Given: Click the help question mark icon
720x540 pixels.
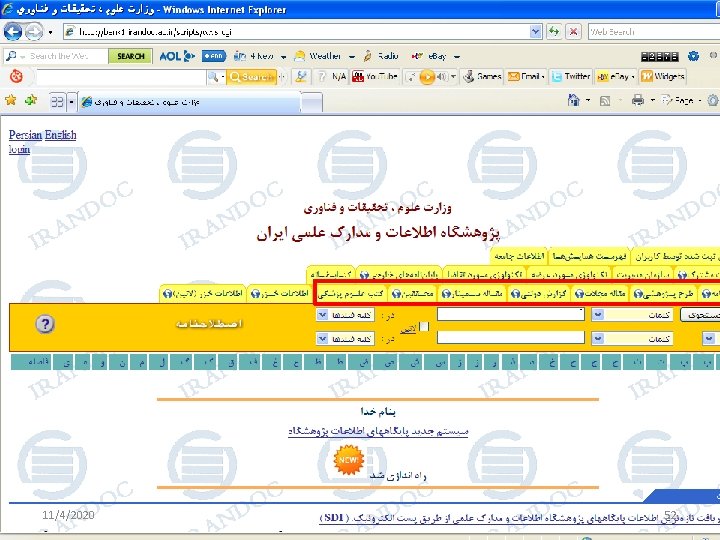Looking at the screenshot, I should (45, 324).
